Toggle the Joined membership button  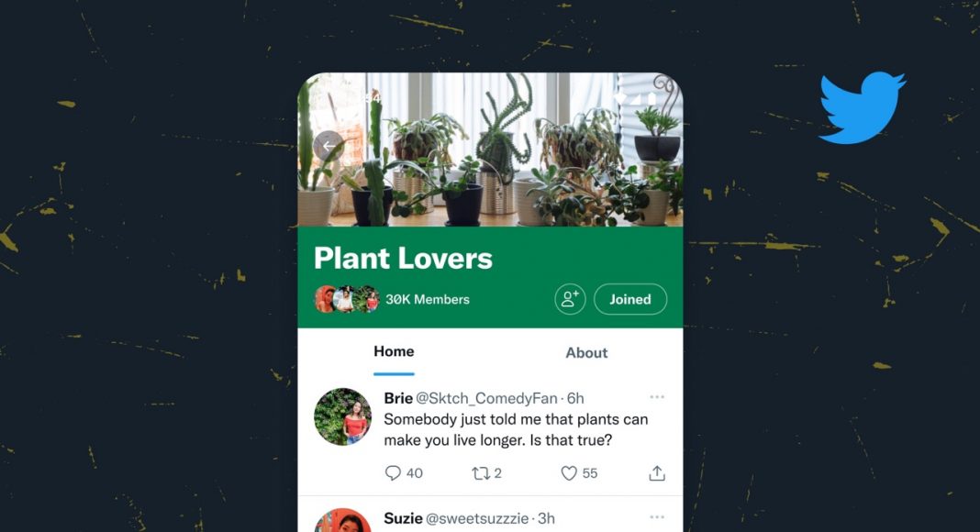[x=630, y=299]
